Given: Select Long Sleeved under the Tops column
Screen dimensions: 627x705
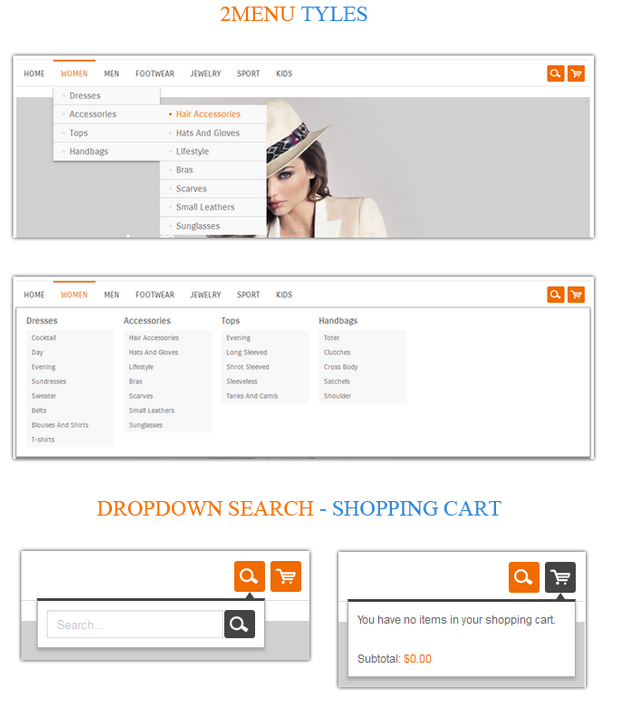Looking at the screenshot, I should [247, 352].
